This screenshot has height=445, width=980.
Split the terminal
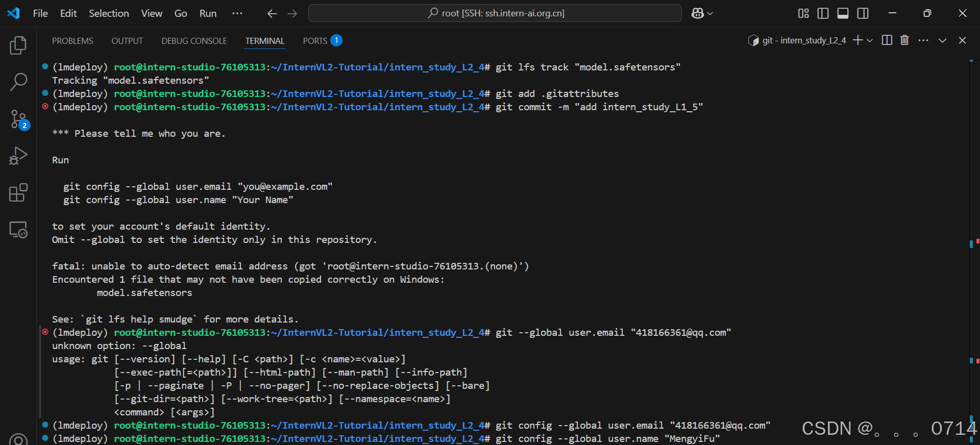[887, 40]
